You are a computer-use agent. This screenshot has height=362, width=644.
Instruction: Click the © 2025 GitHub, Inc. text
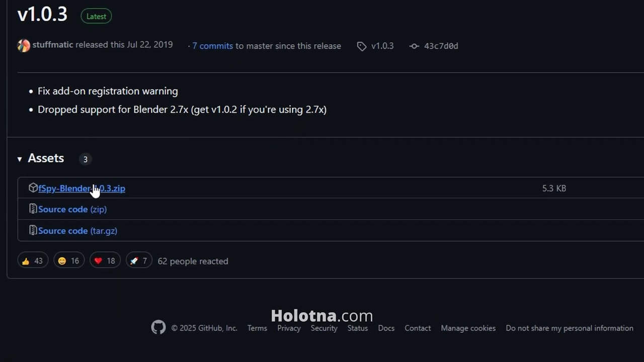(x=204, y=328)
